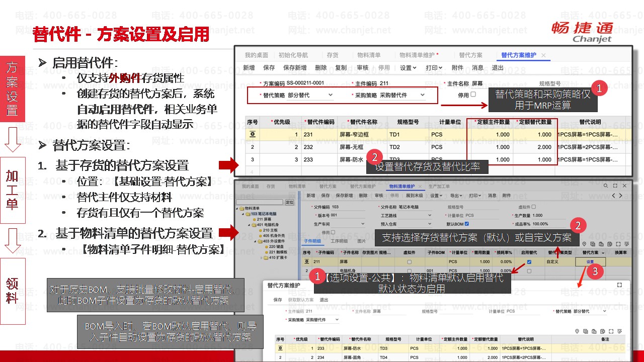
Task: Click 退出 in the 替代方案维护 dialog
Action: click(x=324, y=300)
